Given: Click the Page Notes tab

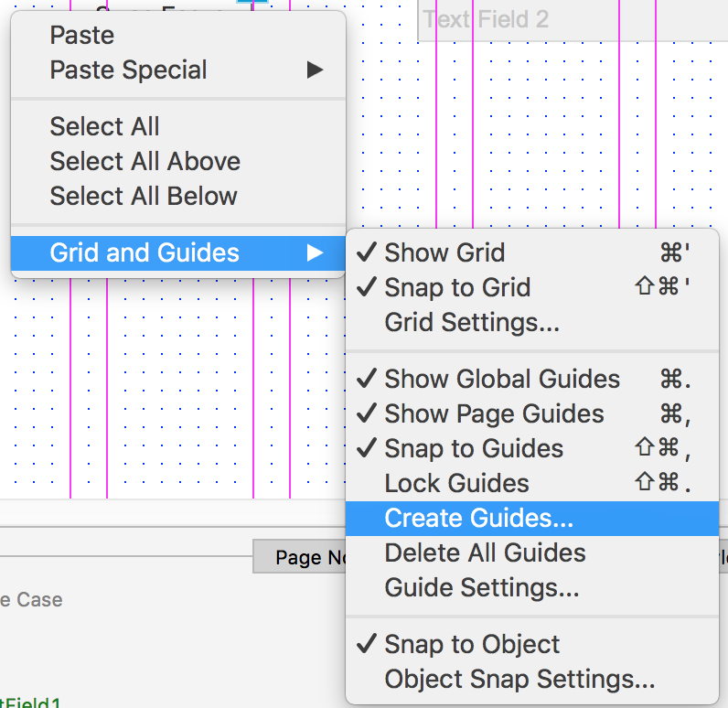Looking at the screenshot, I should click(300, 558).
